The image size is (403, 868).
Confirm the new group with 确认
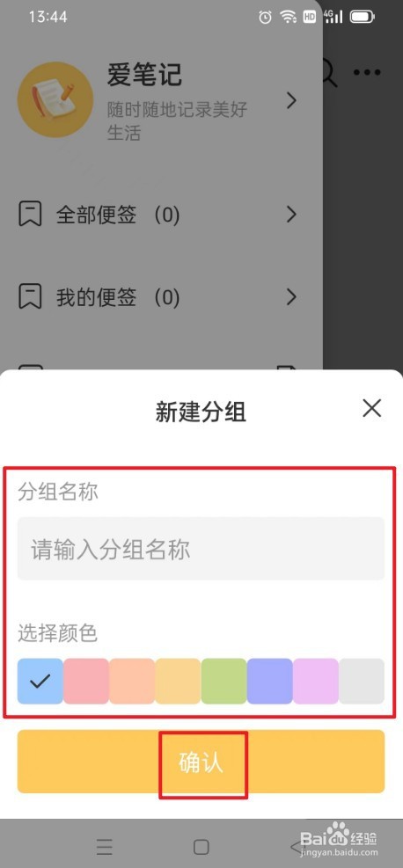[x=201, y=762]
